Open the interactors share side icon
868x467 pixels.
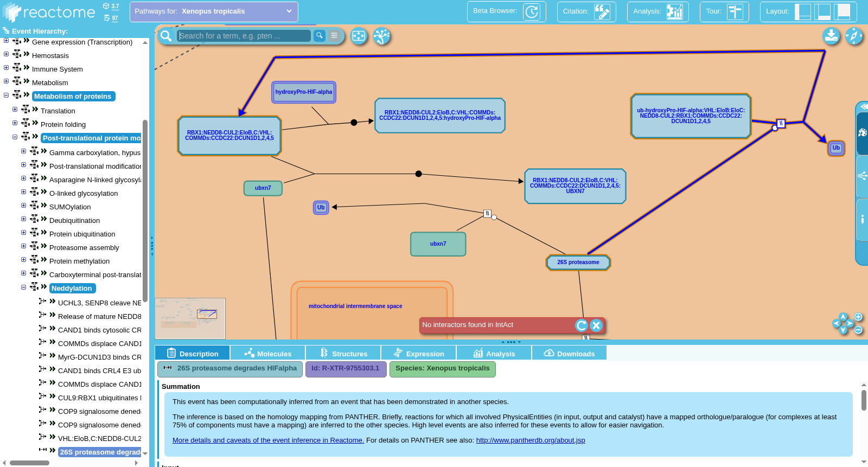(862, 176)
